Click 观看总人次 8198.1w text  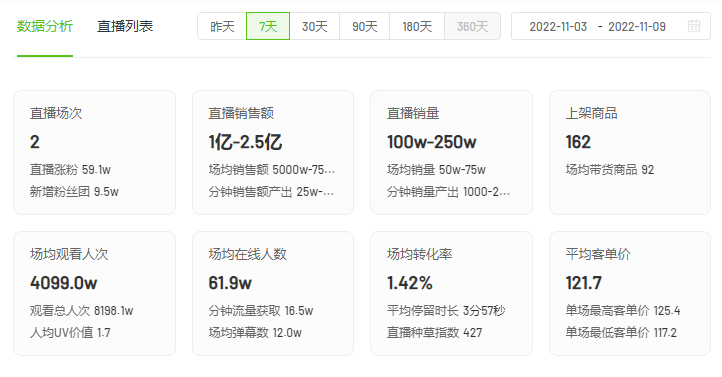click(82, 311)
